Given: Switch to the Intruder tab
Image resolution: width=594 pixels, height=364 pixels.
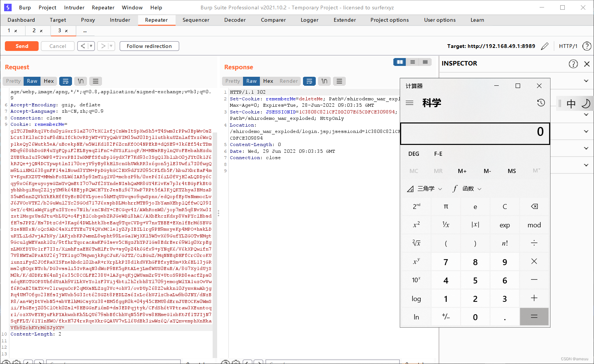Looking at the screenshot, I should pos(120,20).
